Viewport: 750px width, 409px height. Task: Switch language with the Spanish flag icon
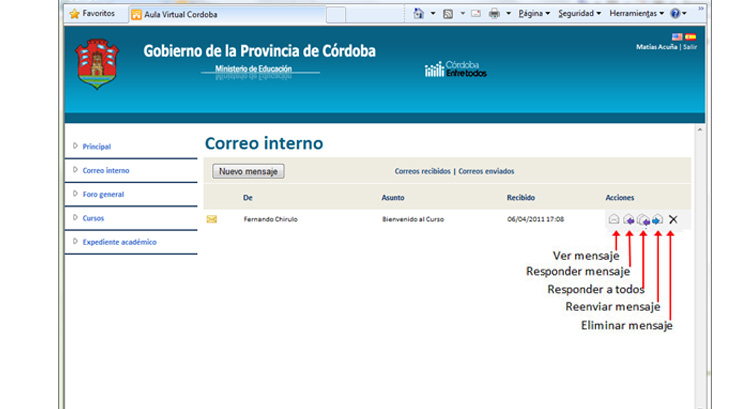690,37
